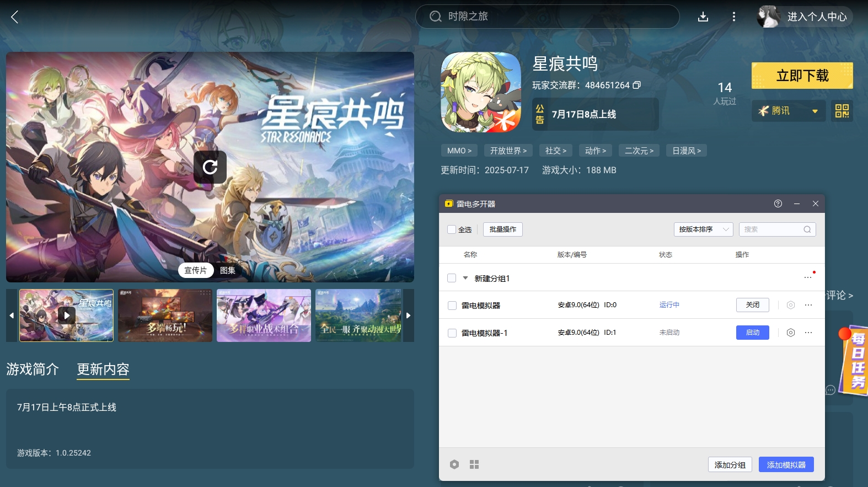Reload the promo video with refresh icon

point(210,167)
